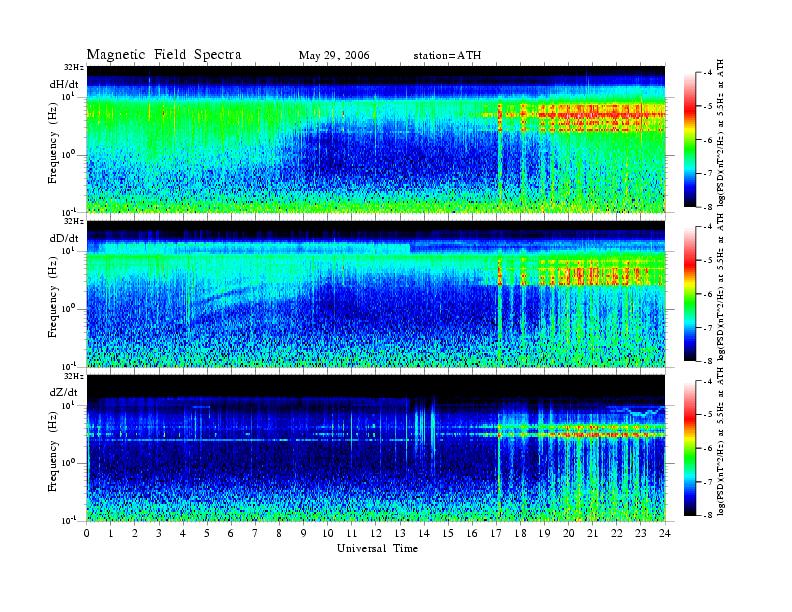Image resolution: width=792 pixels, height=612 pixels.
Task: Click the 10^0 frequency tick of the dH/dt panel
Action: [x=68, y=154]
